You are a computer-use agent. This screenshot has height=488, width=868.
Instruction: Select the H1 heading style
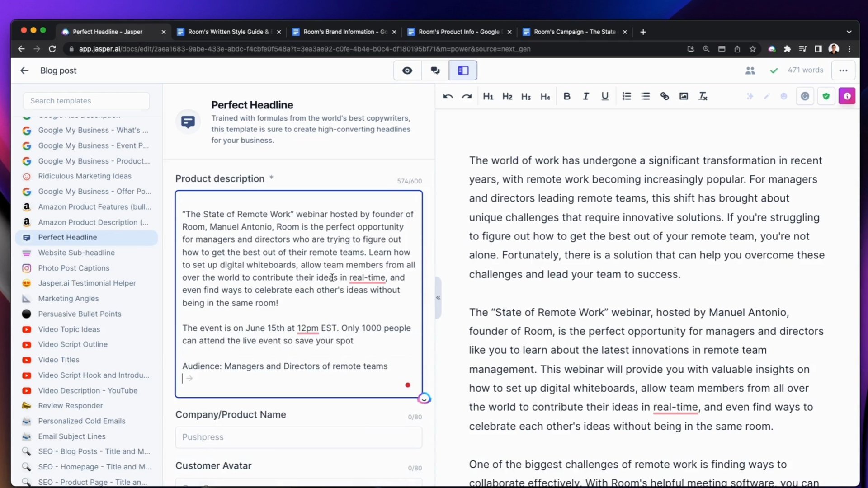pos(489,96)
